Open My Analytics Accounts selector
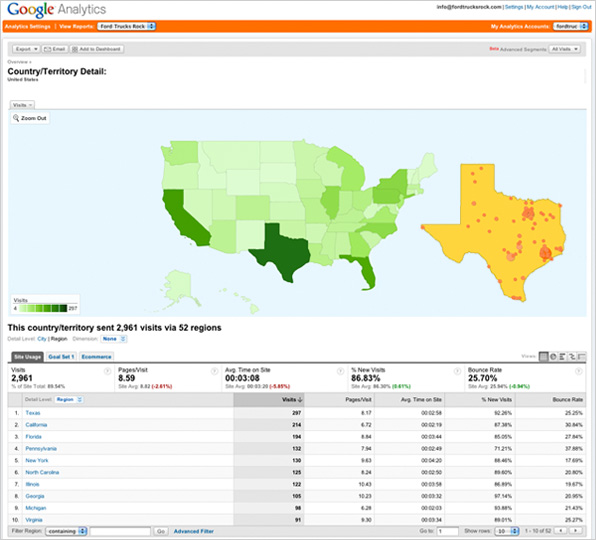This screenshot has width=596, height=540. 571,26
